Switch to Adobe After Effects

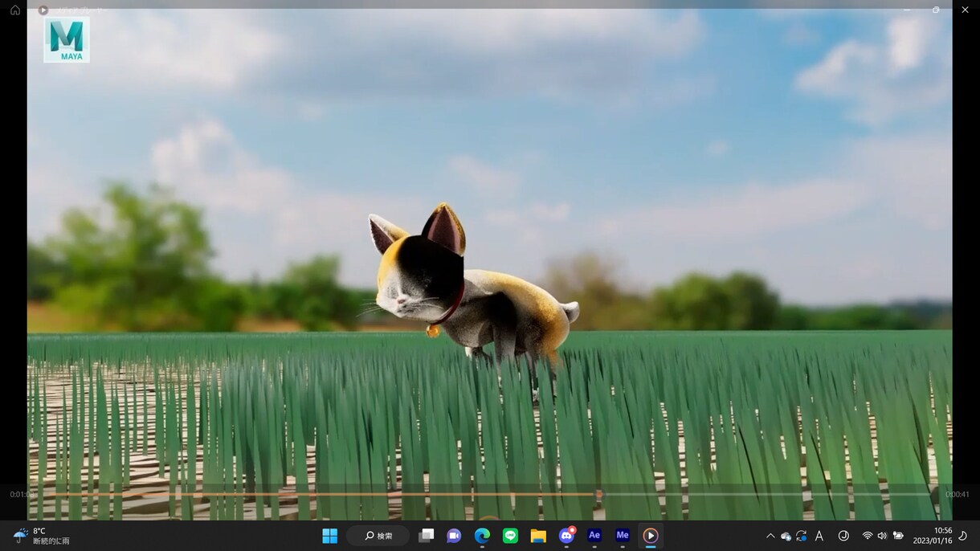coord(594,536)
